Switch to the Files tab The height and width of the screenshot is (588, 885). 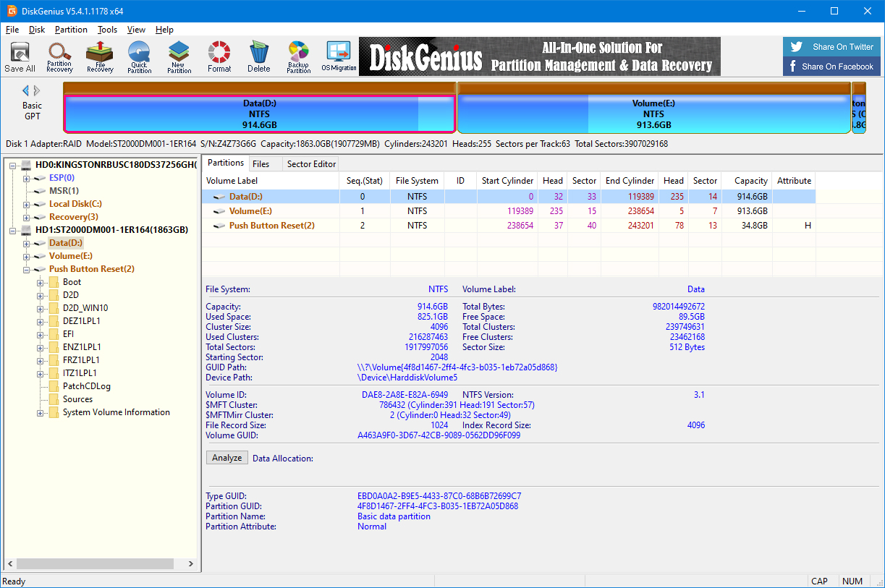click(261, 164)
